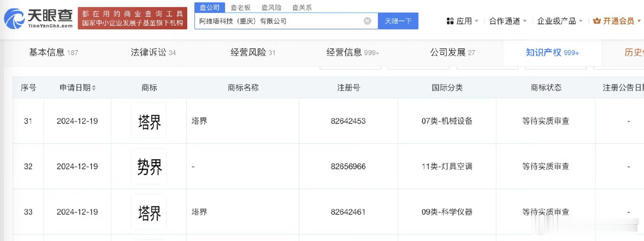This screenshot has height=241, width=644.
Task: Switch to the 查关系 tab
Action: pyautogui.click(x=302, y=7)
